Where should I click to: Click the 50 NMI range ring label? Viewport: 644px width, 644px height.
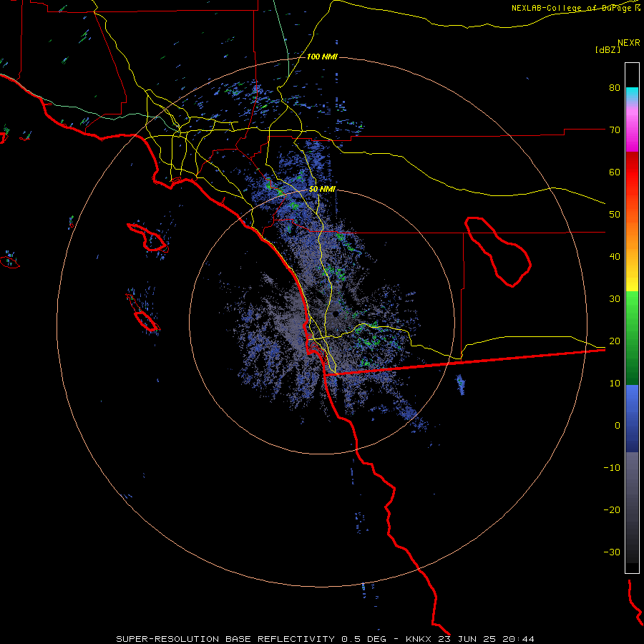coord(322,190)
